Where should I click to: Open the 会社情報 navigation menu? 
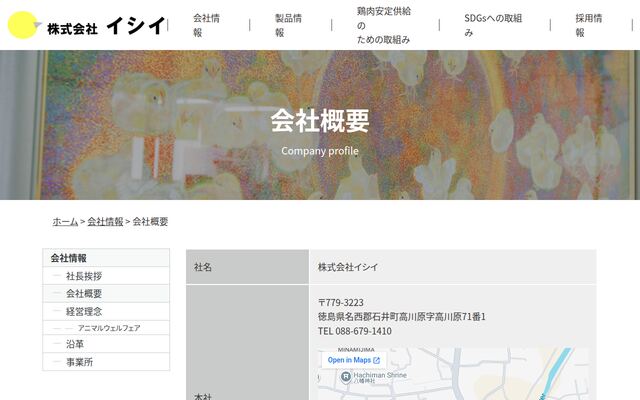[206, 25]
